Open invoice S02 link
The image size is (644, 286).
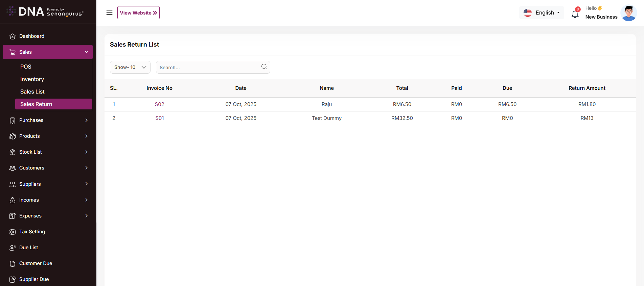159,104
